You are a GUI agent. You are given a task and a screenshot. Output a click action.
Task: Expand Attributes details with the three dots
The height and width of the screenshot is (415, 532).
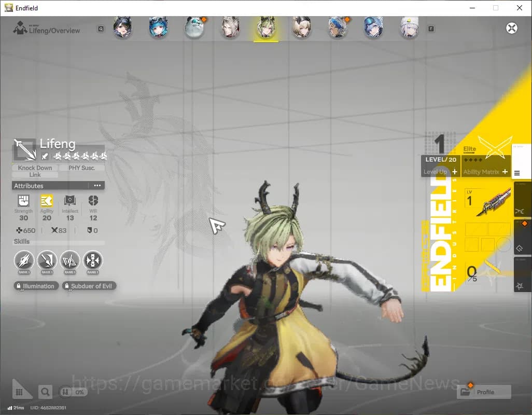click(x=97, y=186)
